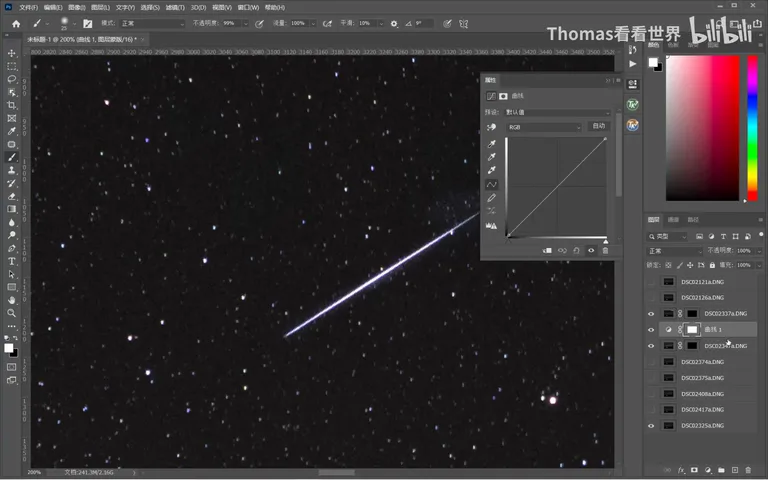Open the layer filter 类型 dropdown

pos(667,237)
